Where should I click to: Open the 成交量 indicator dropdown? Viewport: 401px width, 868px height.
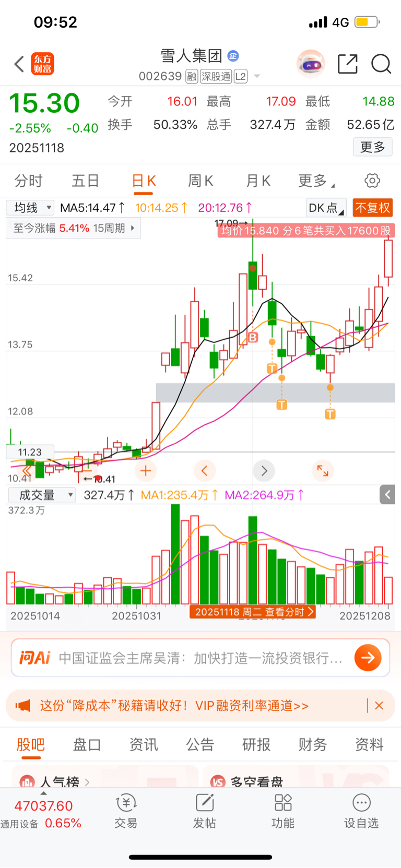(42, 495)
